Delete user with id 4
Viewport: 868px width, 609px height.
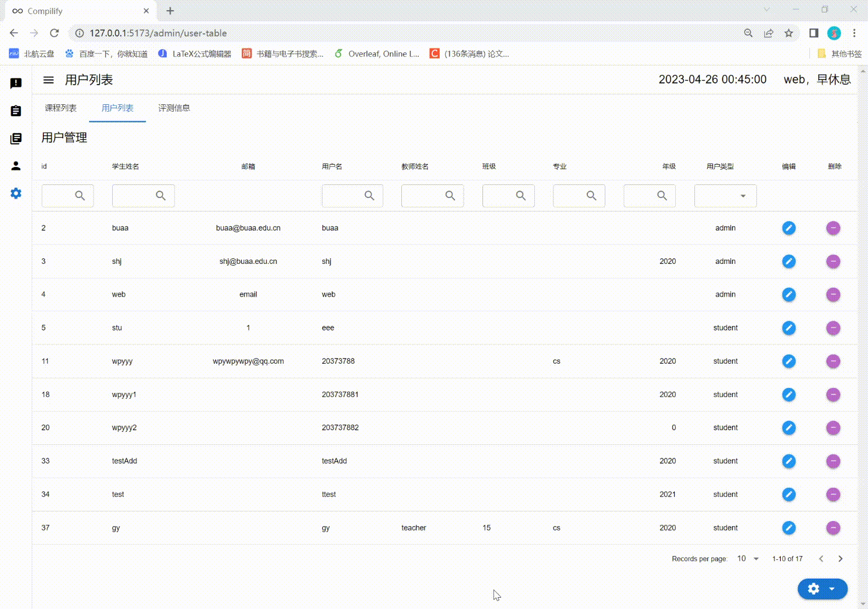[x=833, y=294]
